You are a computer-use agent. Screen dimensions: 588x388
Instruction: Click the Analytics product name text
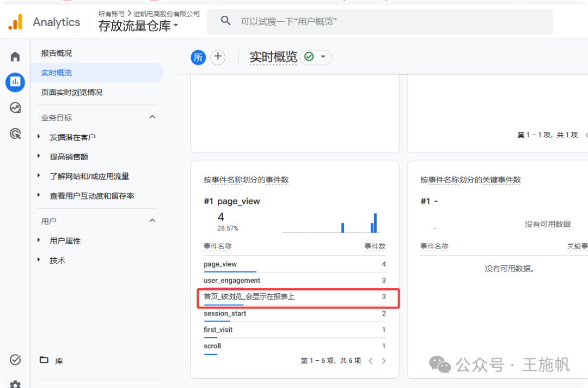point(56,22)
